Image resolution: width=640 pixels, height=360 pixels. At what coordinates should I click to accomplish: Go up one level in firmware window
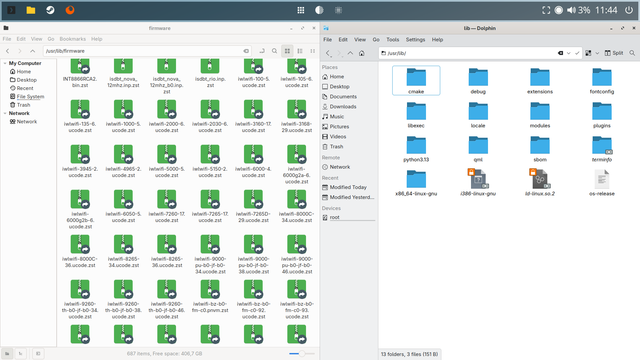(x=33, y=51)
